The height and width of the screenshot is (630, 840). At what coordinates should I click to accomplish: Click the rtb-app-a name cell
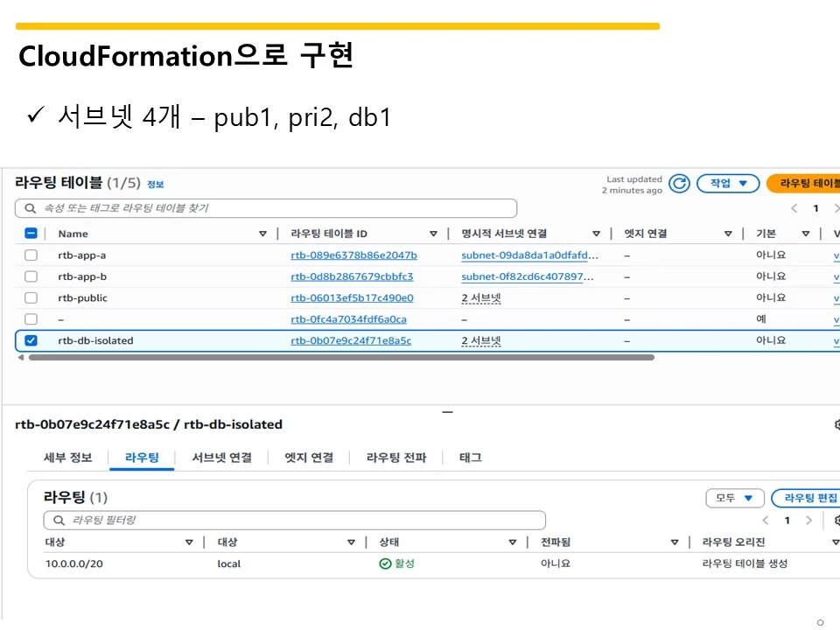[x=82, y=255]
